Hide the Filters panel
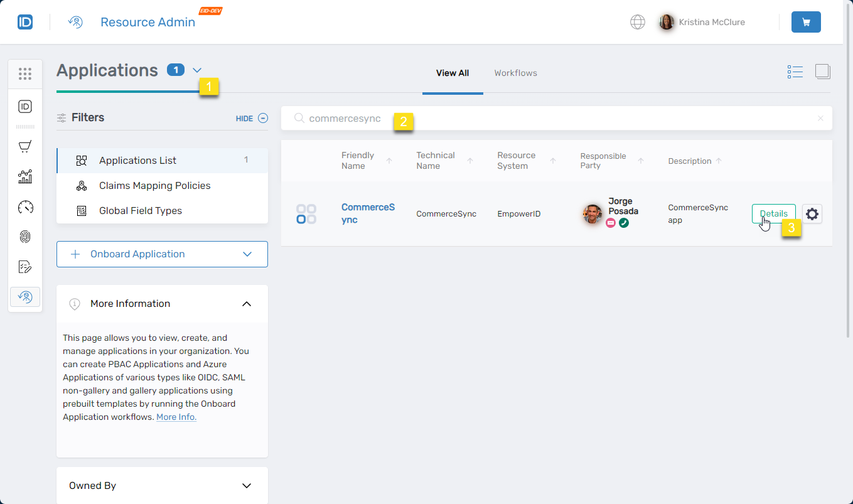The height and width of the screenshot is (504, 853). 252,118
